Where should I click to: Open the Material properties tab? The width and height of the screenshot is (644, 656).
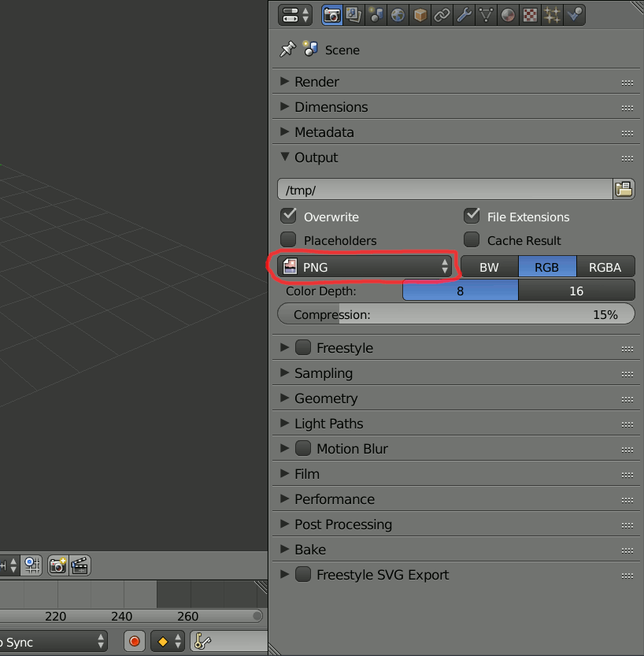pos(508,15)
